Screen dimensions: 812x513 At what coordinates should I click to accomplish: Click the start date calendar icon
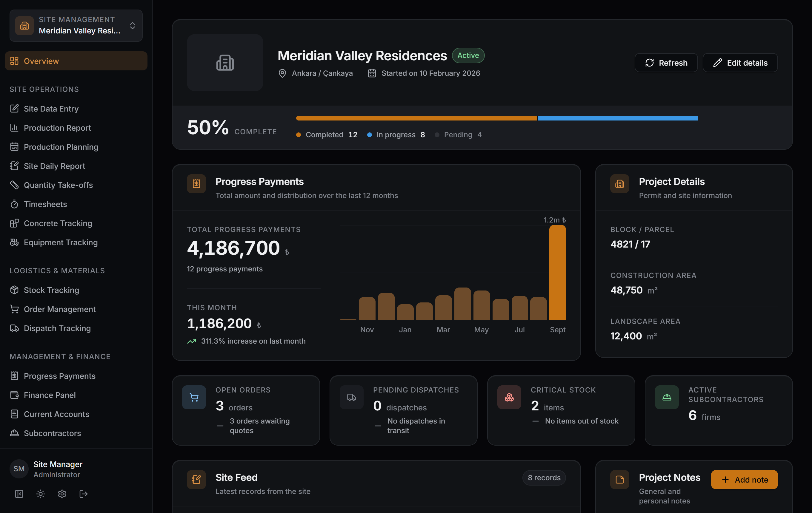click(x=372, y=73)
